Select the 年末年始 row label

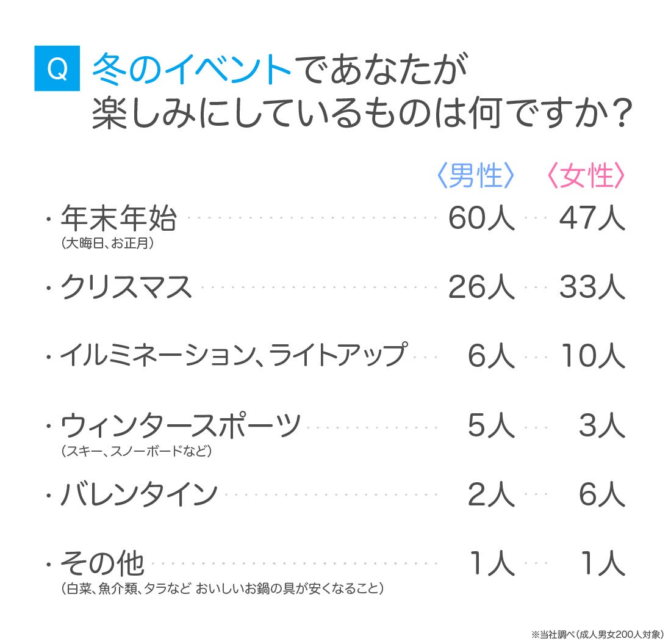pos(118,219)
